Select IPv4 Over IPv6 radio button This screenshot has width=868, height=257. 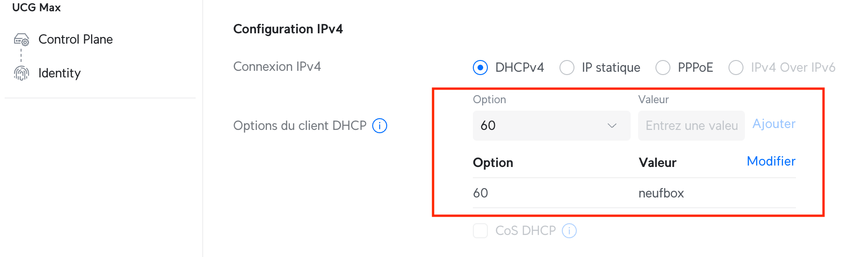(736, 68)
